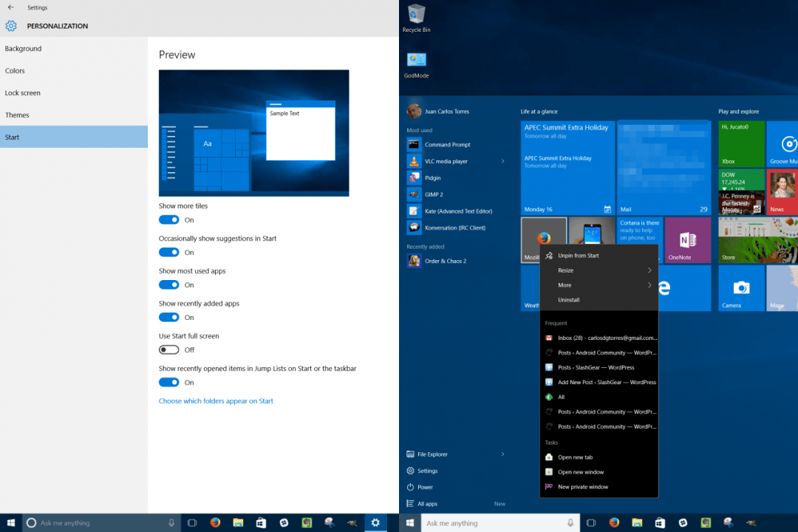Open the Cortana is there tile
The width and height of the screenshot is (798, 532).
[x=639, y=231]
